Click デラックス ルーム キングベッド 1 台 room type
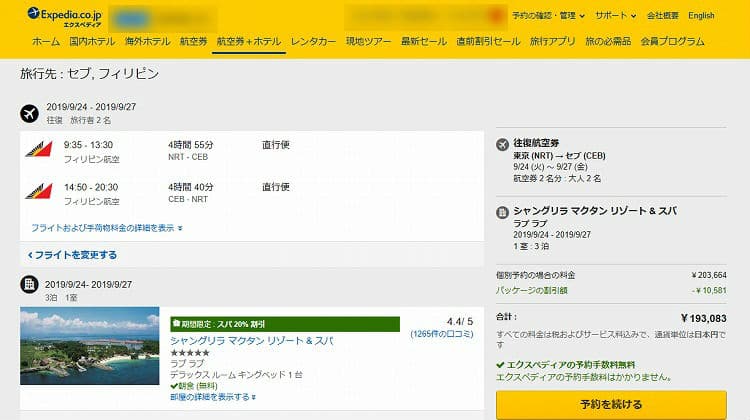This screenshot has height=420, width=750. coord(236,375)
